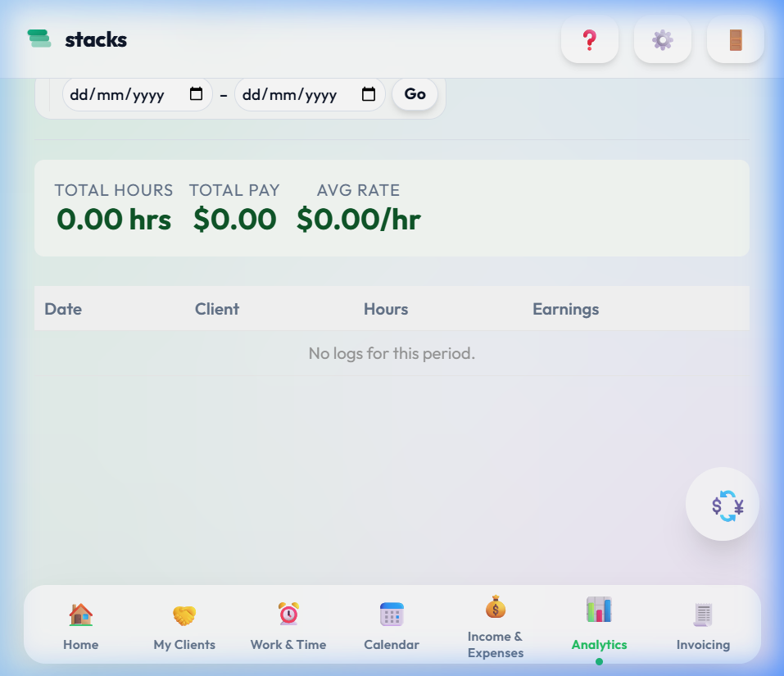
Task: Click the green dot under Analytics
Action: coord(599,660)
